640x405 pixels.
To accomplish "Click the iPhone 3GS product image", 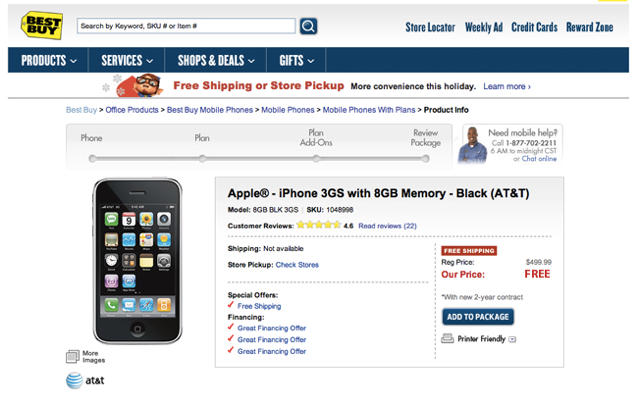I will point(138,260).
